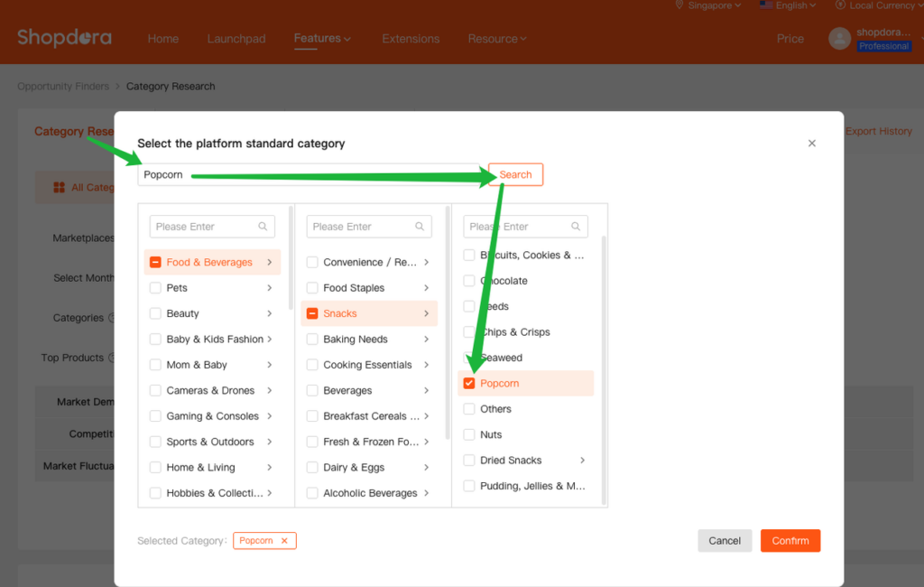This screenshot has width=924, height=587.
Task: Click the All Categories grid icon
Action: pos(59,188)
